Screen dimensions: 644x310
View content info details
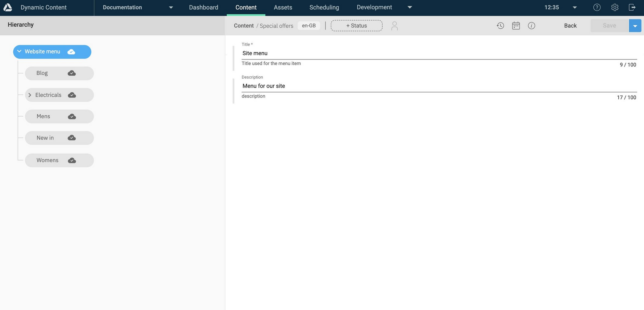tap(531, 25)
